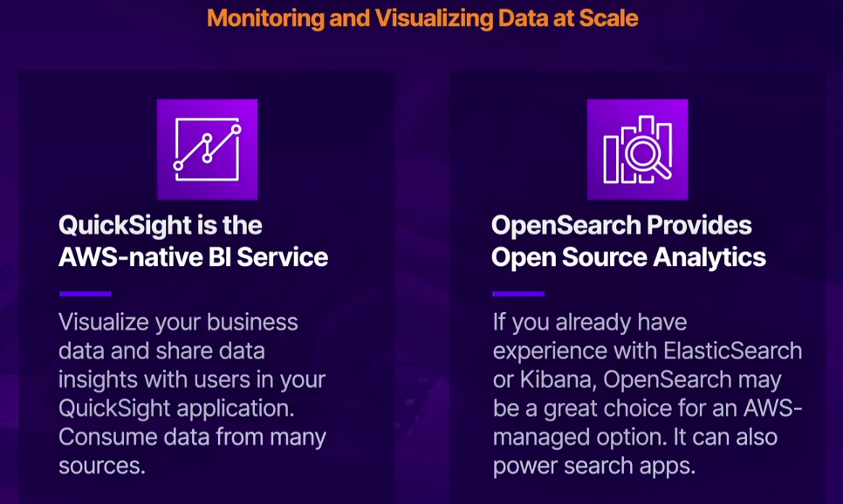Click the purple divider under the OpenSearch heading
843x504 pixels.
click(x=518, y=294)
